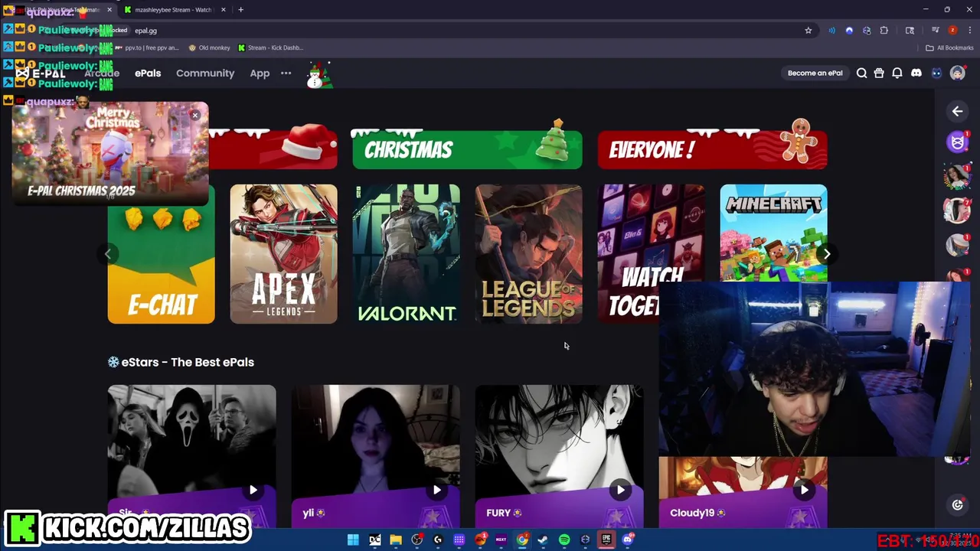Open the support headset icon in sidebar
This screenshot has width=980, height=551.
point(957,504)
